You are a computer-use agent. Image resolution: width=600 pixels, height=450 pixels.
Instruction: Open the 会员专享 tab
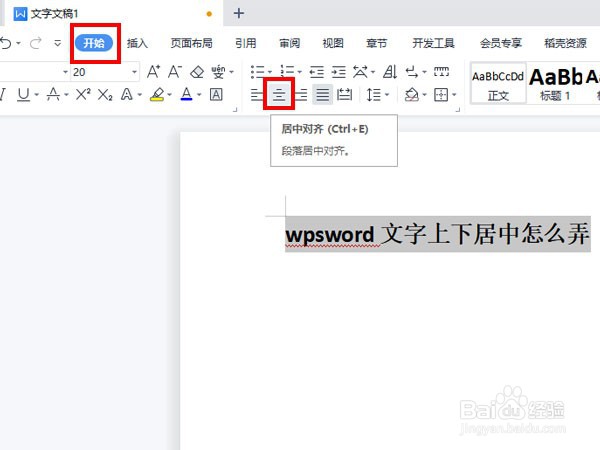[501, 43]
